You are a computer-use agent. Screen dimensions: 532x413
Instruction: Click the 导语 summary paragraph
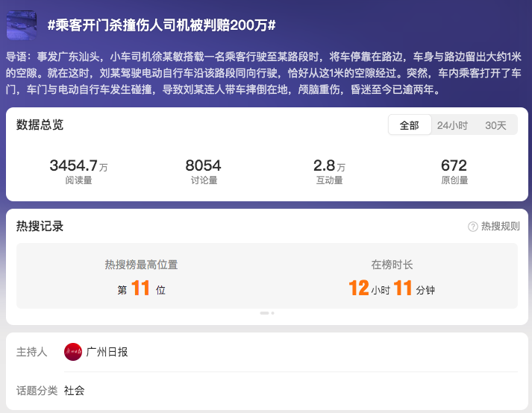pos(266,73)
